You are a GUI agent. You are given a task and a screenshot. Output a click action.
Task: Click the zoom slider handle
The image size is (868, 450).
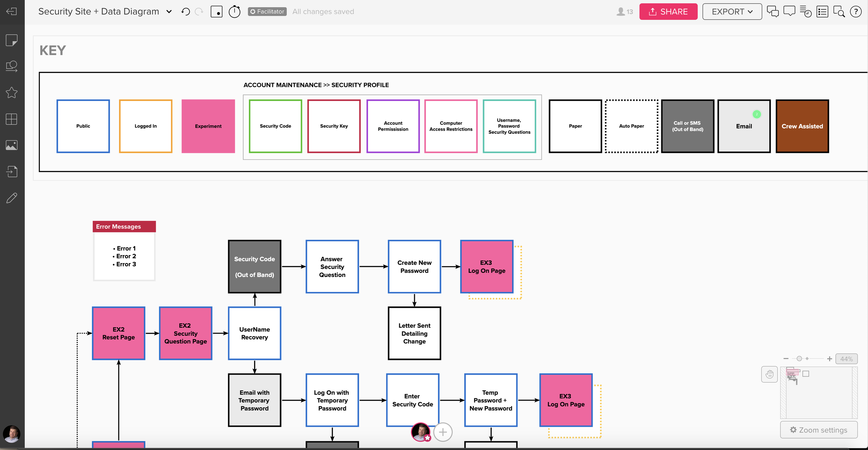[x=799, y=359]
